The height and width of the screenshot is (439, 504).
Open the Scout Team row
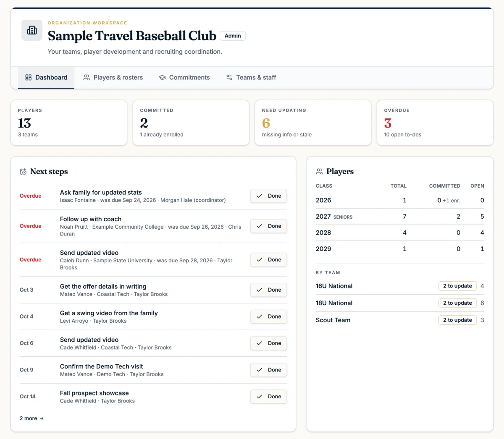pyautogui.click(x=400, y=320)
